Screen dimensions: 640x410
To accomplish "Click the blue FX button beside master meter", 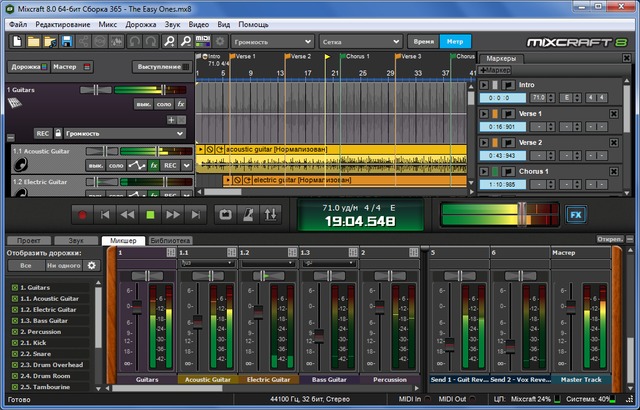I will (x=575, y=214).
